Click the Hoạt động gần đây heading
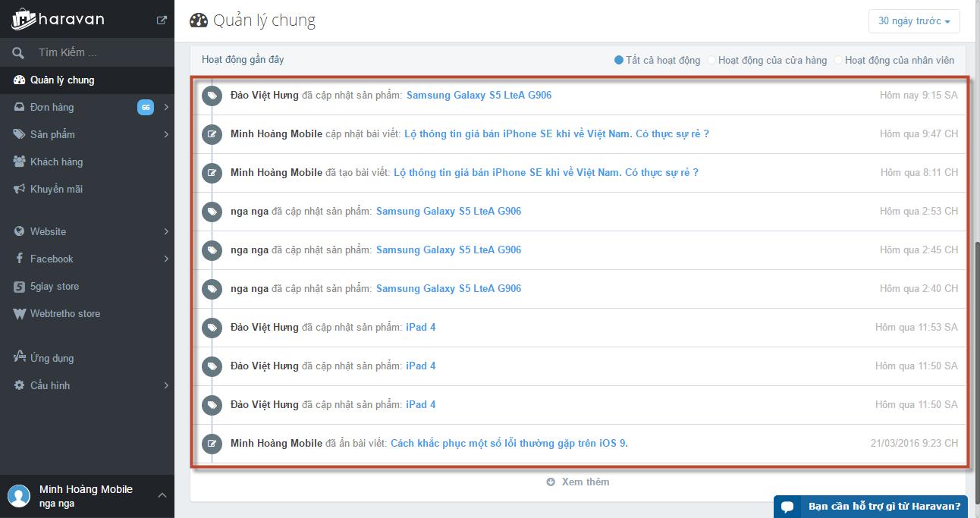Screen dimensions: 980x518 [243, 60]
